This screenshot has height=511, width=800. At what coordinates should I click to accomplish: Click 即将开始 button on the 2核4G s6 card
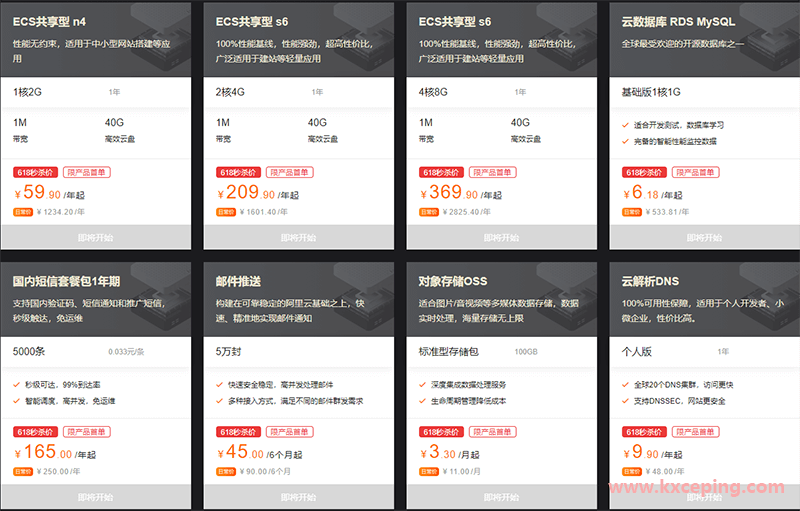click(298, 238)
